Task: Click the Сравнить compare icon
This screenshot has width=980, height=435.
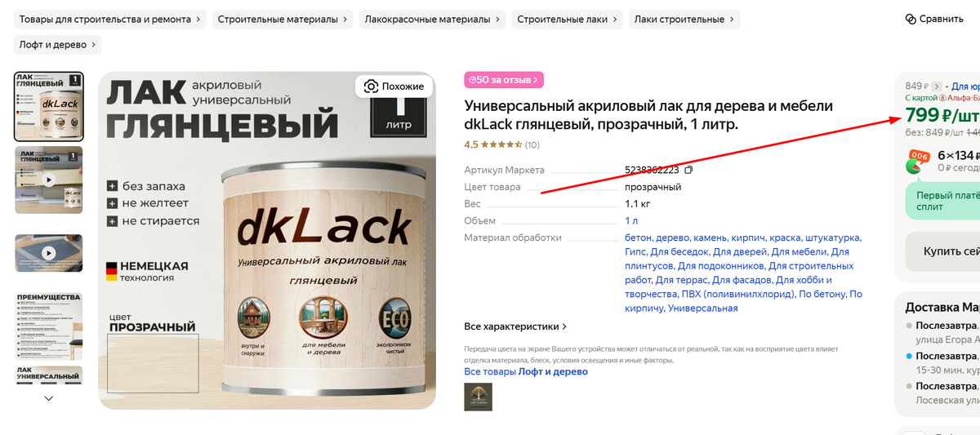Action: (911, 19)
